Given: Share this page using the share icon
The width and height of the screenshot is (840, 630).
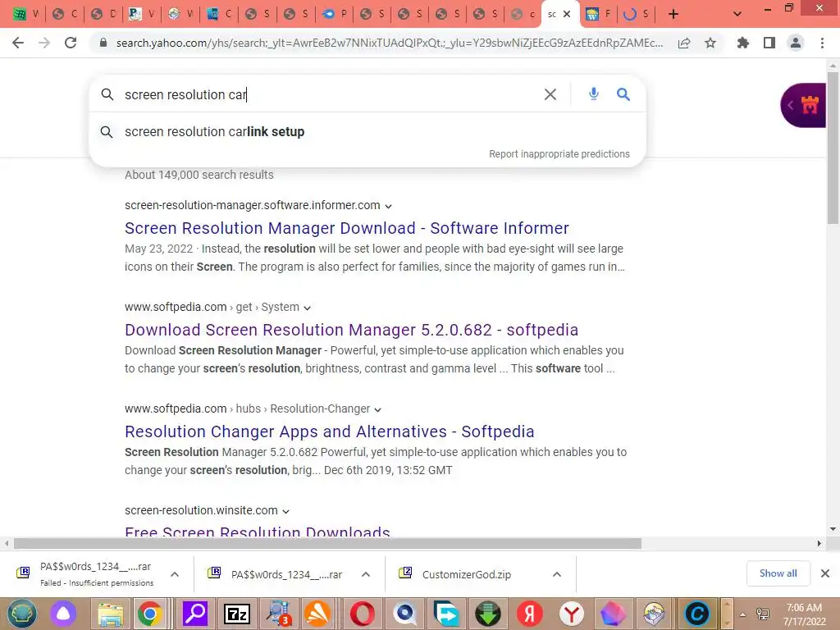Looking at the screenshot, I should [684, 43].
